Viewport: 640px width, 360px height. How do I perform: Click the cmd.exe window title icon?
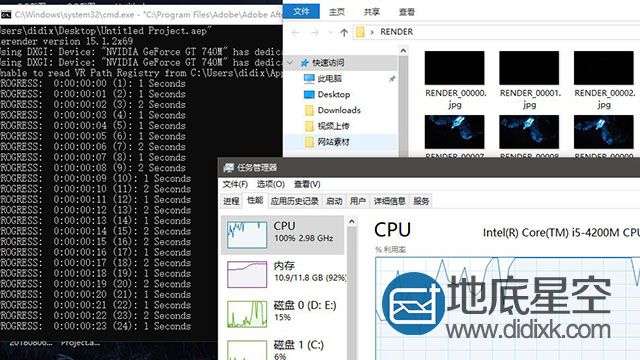tap(6, 15)
